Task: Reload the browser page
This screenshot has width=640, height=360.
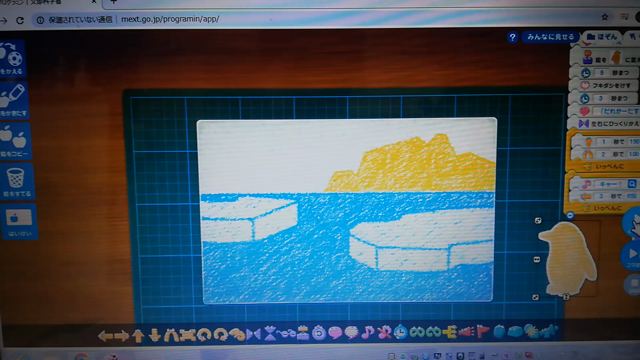Action: click(20, 20)
